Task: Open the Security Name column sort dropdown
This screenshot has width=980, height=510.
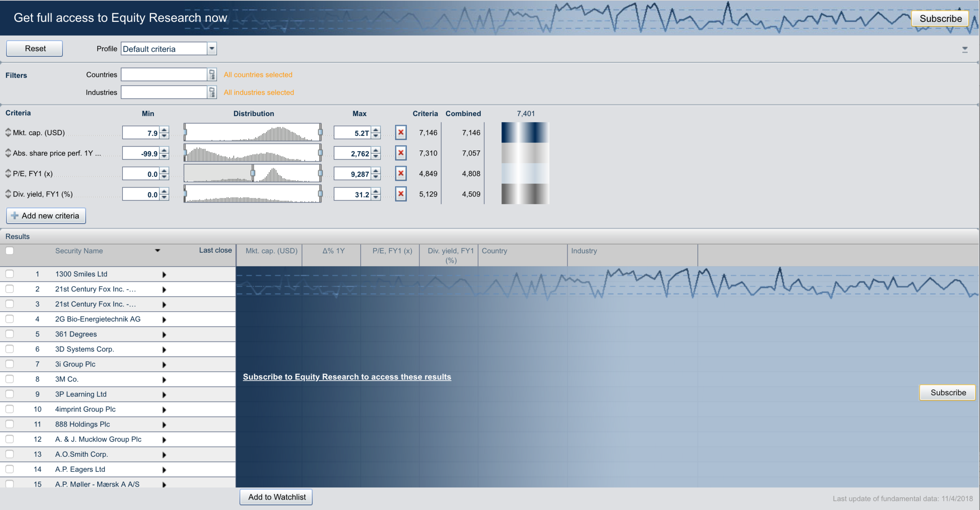Action: coord(157,250)
